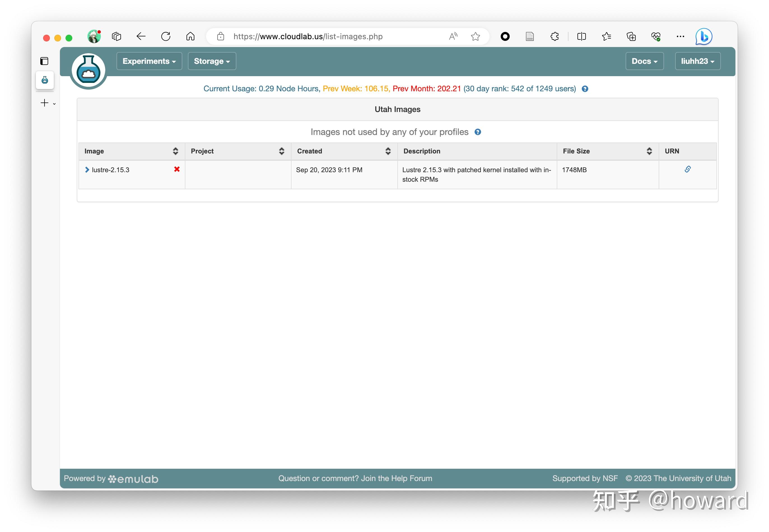Click help icon next to unused images heading

pyautogui.click(x=477, y=132)
